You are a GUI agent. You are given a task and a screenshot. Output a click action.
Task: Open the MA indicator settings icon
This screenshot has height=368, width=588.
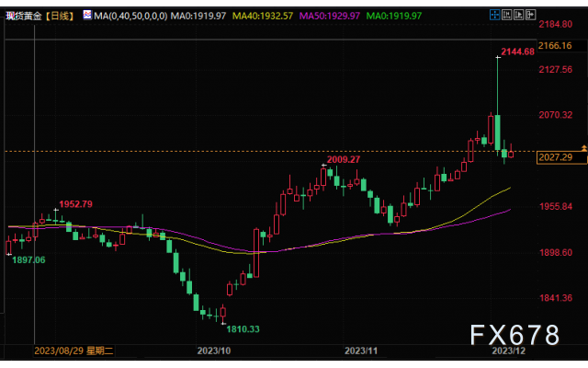(x=87, y=15)
